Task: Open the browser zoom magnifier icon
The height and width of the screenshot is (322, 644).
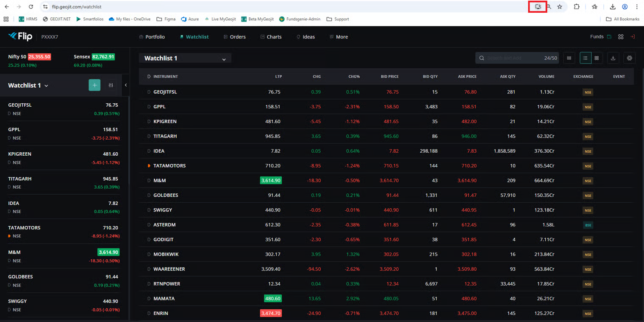Action: [x=549, y=7]
